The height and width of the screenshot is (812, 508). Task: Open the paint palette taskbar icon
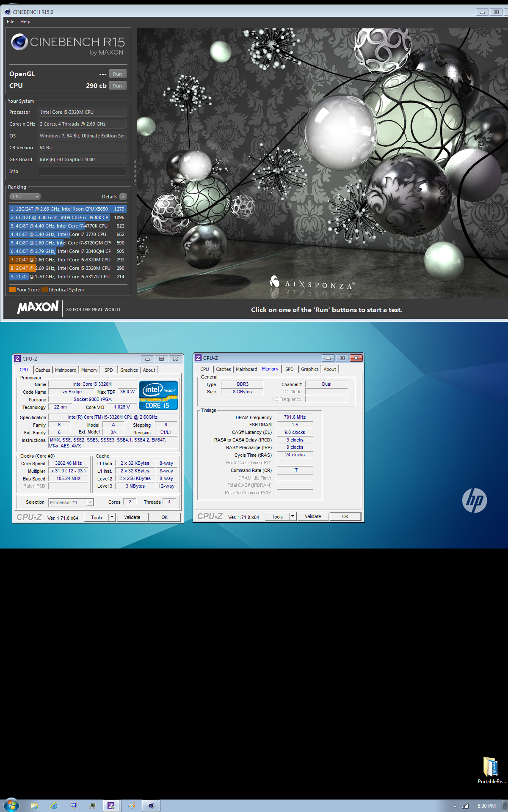[x=131, y=806]
